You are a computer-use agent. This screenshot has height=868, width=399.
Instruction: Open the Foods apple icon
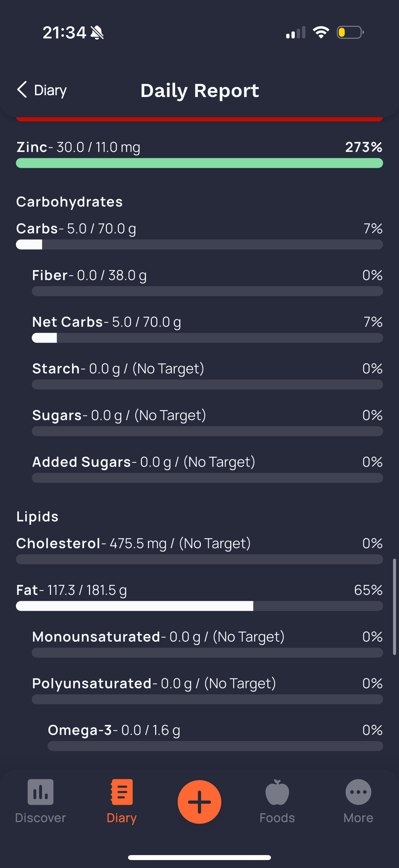pos(277,792)
